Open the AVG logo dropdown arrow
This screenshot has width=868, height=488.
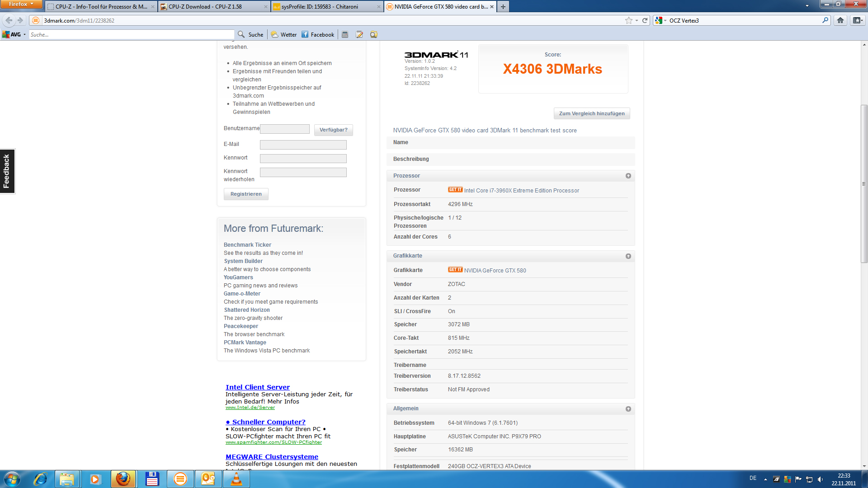24,35
